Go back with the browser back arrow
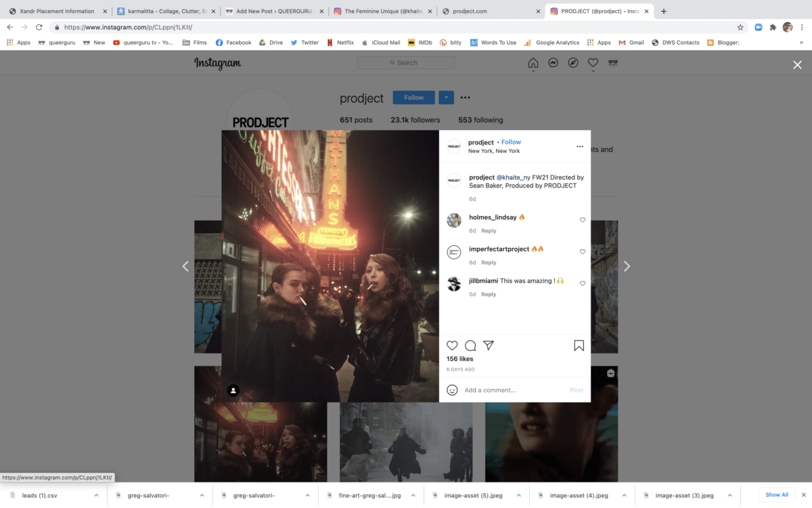The height and width of the screenshot is (508, 812). [x=9, y=27]
